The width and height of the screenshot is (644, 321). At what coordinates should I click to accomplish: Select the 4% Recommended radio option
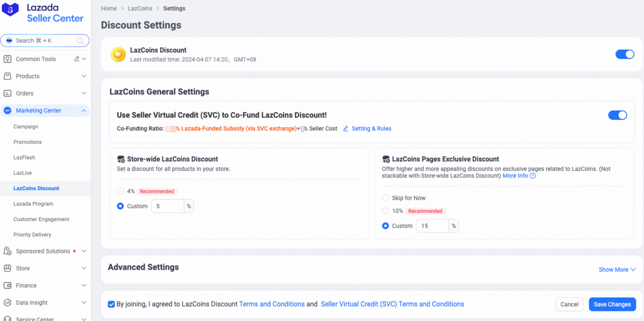tap(120, 191)
